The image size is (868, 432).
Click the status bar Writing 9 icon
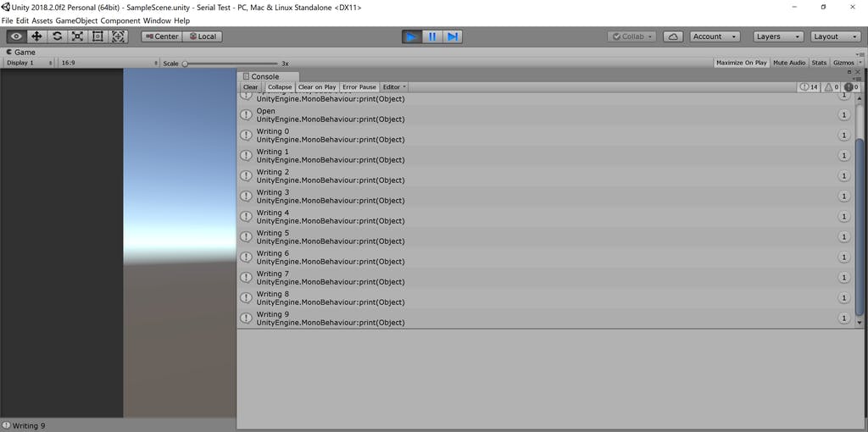(x=6, y=425)
